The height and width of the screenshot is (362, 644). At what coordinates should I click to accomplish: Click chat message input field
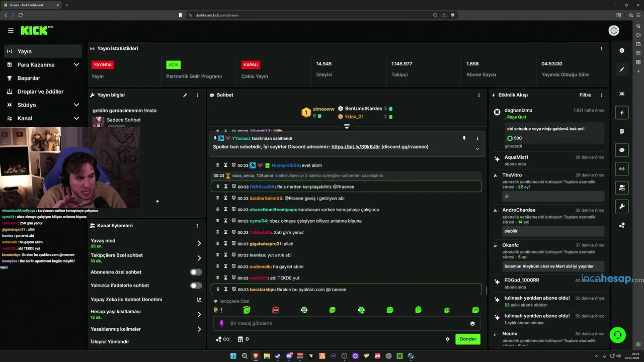click(347, 323)
